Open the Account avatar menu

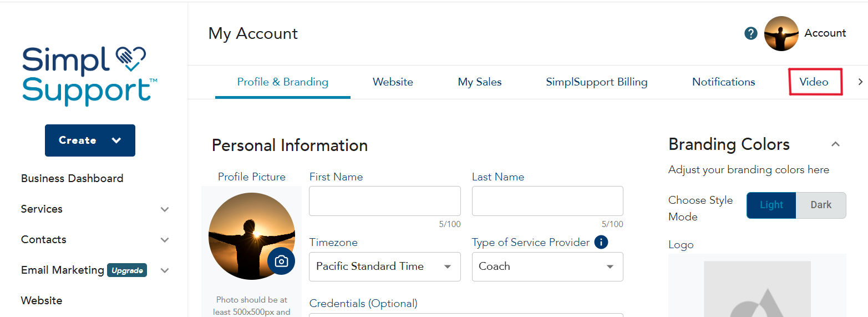pos(781,33)
